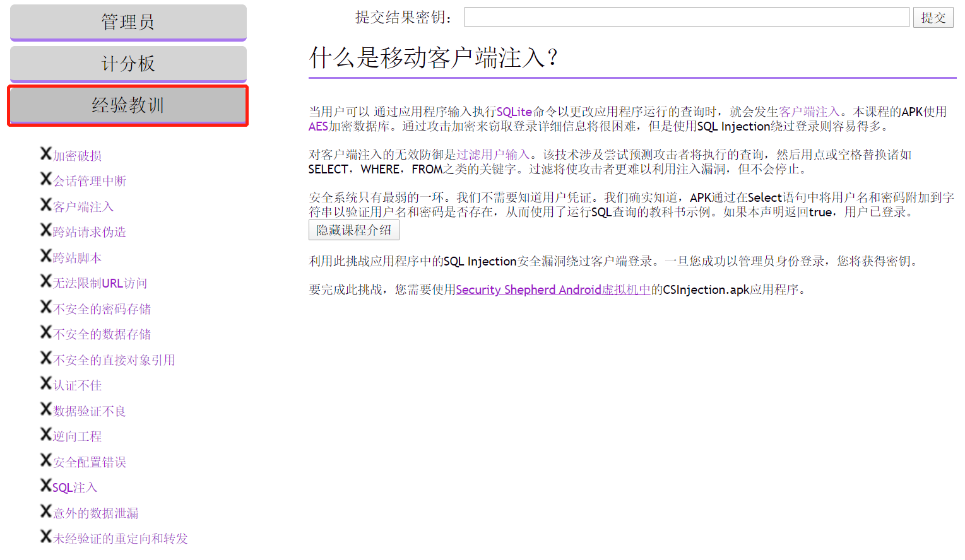
Task: Select the 经验教训 section
Action: click(x=127, y=105)
